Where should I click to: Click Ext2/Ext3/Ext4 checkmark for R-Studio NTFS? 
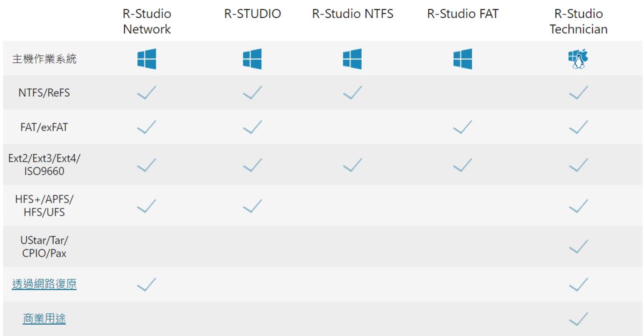pos(352,165)
